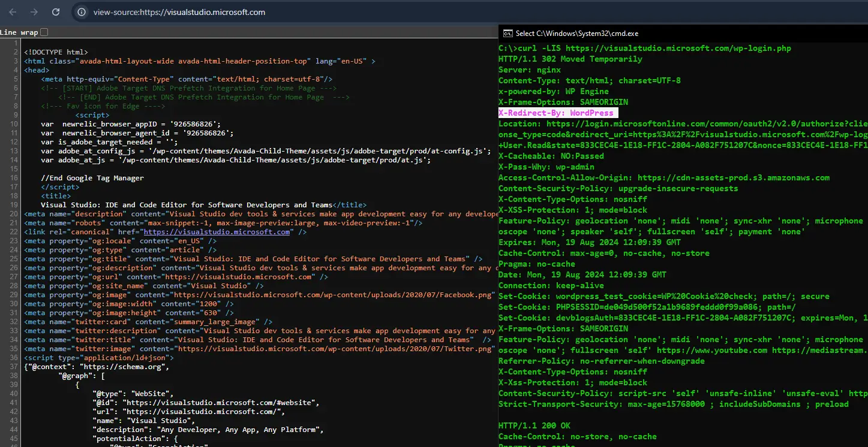Image resolution: width=868 pixels, height=447 pixels.
Task: Click the cmd.exe window title icon
Action: [x=507, y=34]
